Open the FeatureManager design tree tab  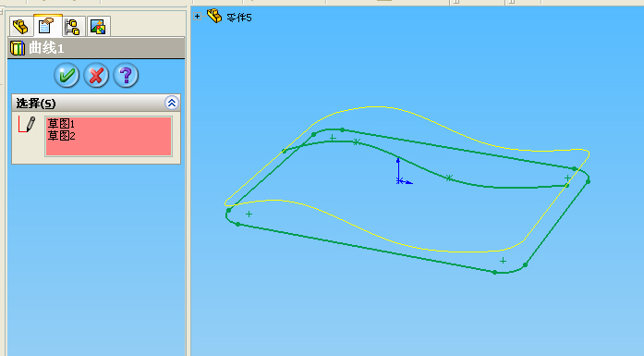click(x=20, y=27)
